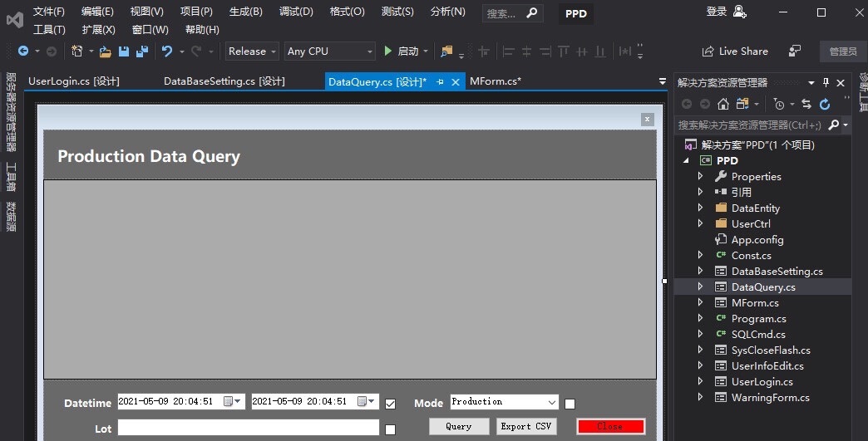Click the account sign-in person icon
Image resolution: width=868 pixels, height=441 pixels.
(x=740, y=12)
